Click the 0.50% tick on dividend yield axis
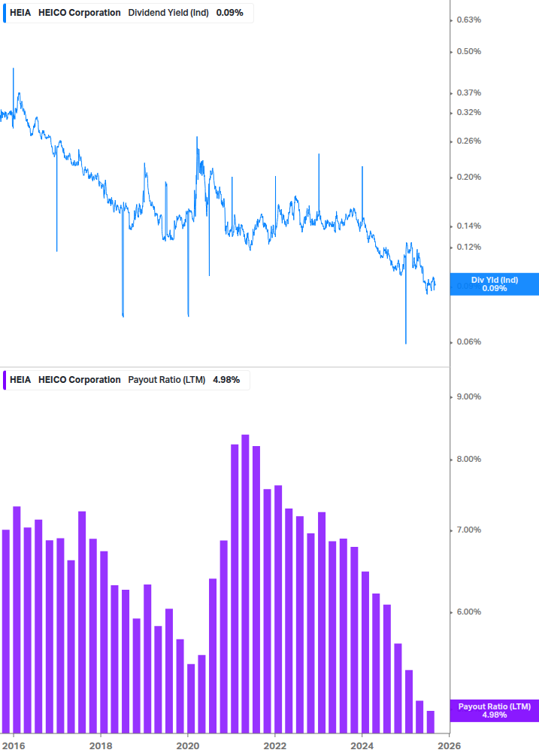Image resolution: width=539 pixels, height=756 pixels. point(468,52)
